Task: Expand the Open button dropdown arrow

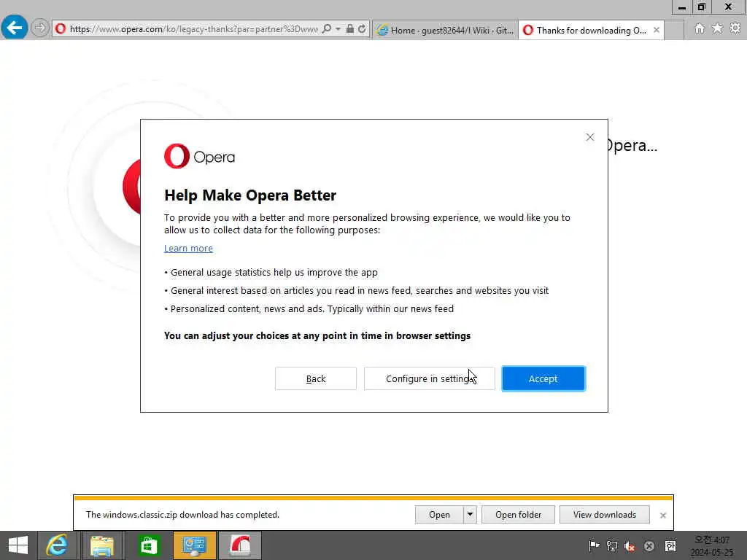Action: (x=470, y=515)
